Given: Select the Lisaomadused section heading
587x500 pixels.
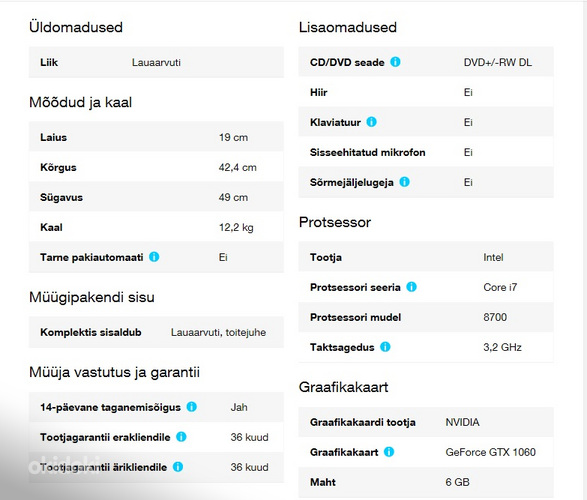Looking at the screenshot, I should pos(348,27).
